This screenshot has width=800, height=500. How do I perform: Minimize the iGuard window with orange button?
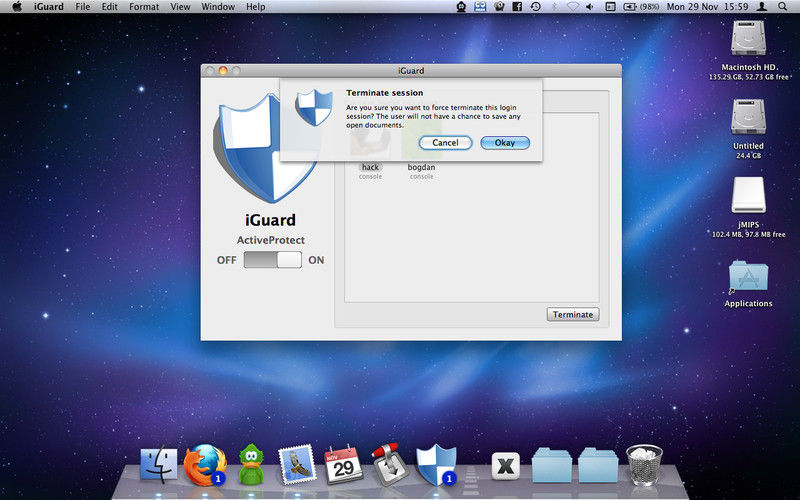(x=223, y=70)
